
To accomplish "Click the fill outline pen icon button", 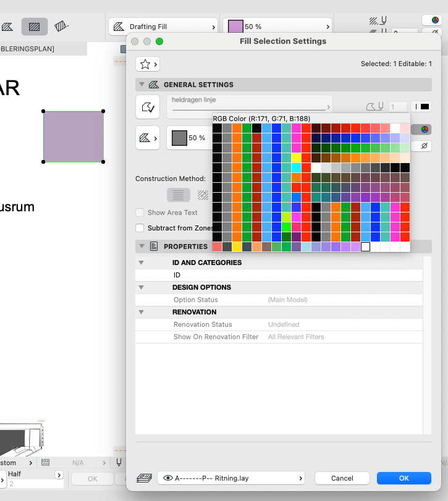I will tap(148, 107).
